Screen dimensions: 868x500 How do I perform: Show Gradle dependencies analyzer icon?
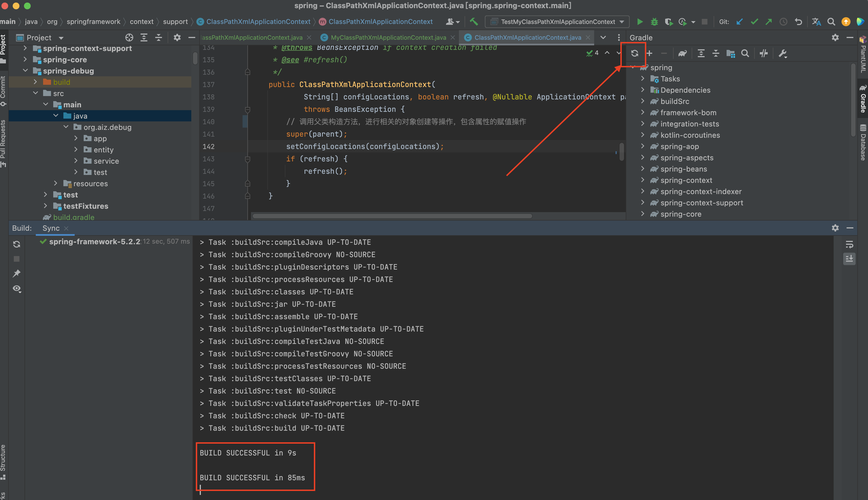point(730,53)
